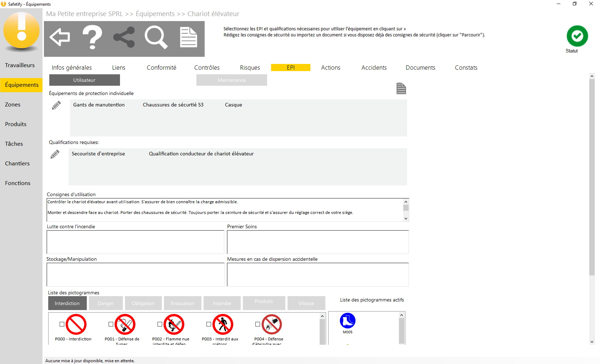Open the Risques tab

click(x=250, y=68)
